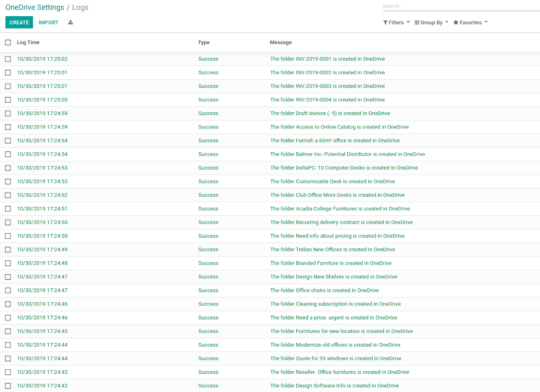Screen dimensions: 540x392
Task: Check the row for folder INV-2019-0004
Action: coord(8,100)
